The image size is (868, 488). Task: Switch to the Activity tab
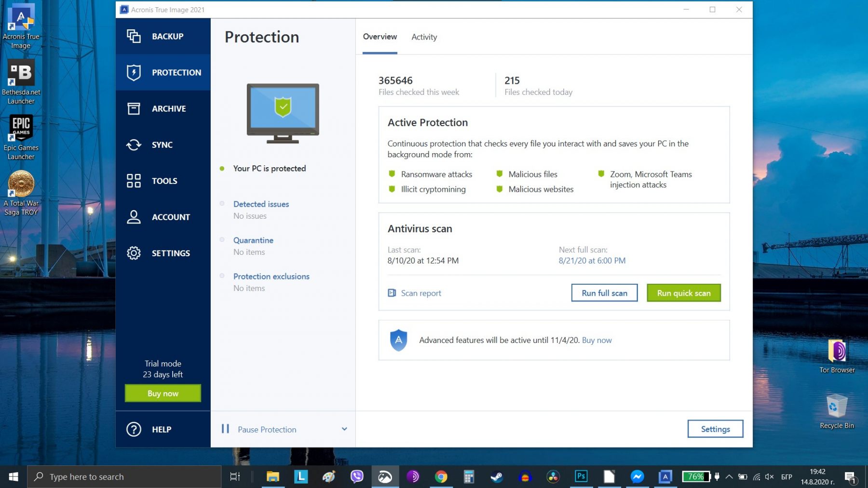(424, 37)
